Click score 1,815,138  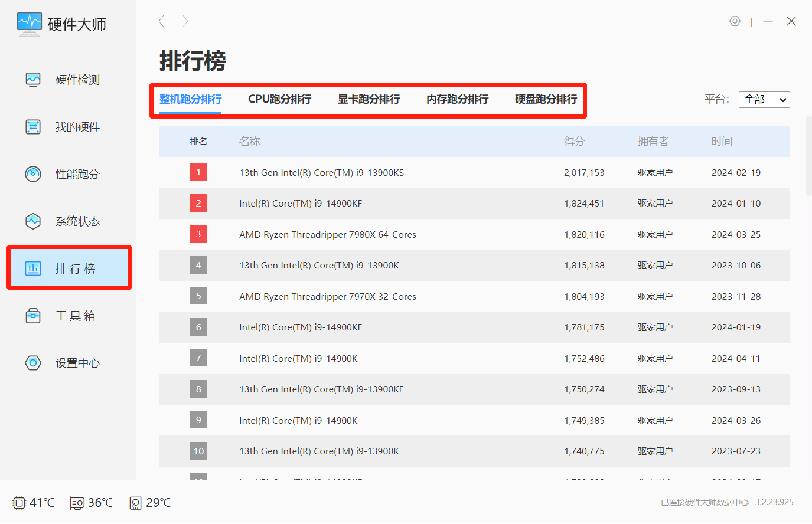(584, 266)
